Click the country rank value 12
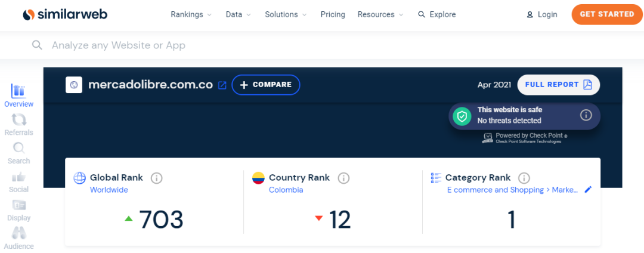 click(x=340, y=220)
